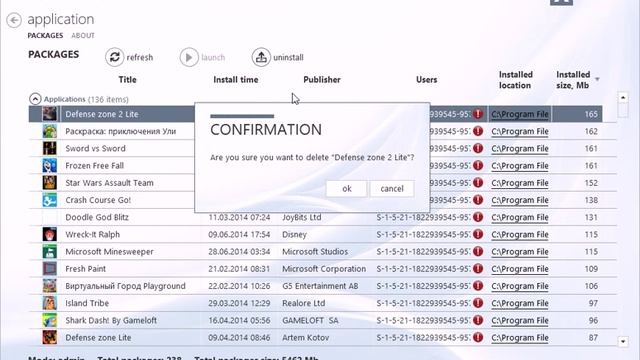Click the Microsoft Minesweeper app icon
640x360 pixels.
coord(50,251)
